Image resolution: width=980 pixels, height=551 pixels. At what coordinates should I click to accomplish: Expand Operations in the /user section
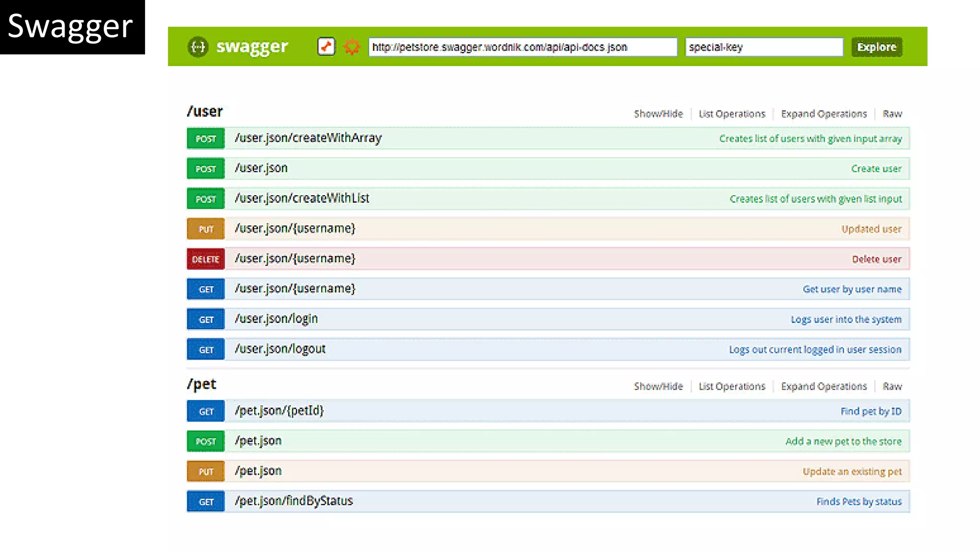pos(824,114)
